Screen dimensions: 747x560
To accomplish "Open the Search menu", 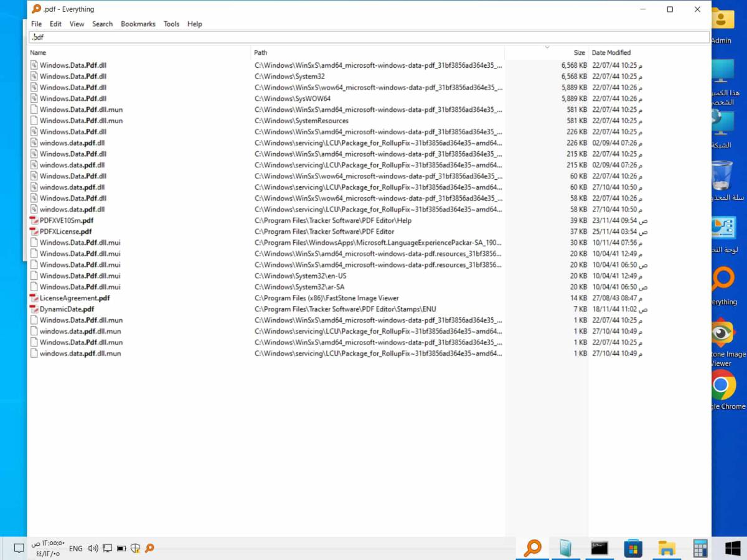I will [x=102, y=24].
